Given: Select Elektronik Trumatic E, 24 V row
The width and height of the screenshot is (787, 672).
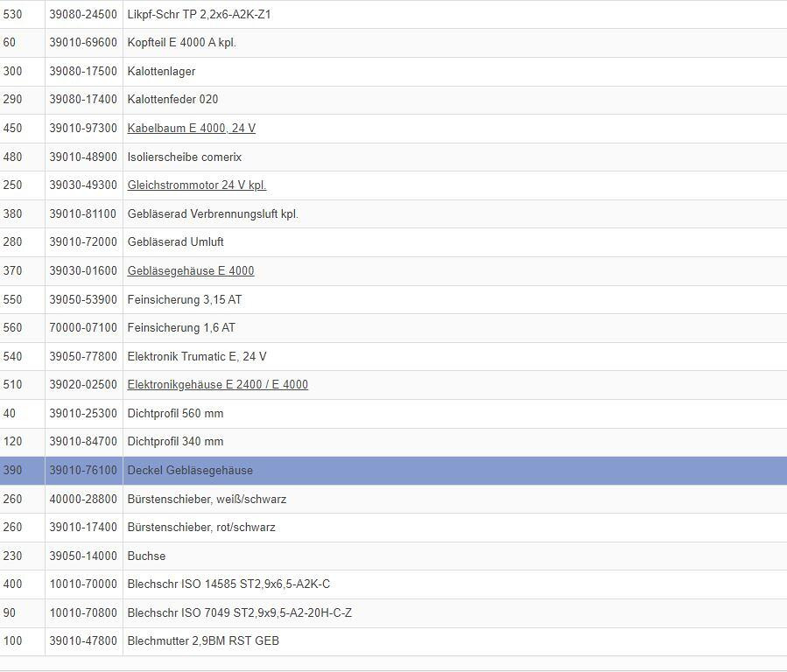Looking at the screenshot, I should [x=197, y=357].
